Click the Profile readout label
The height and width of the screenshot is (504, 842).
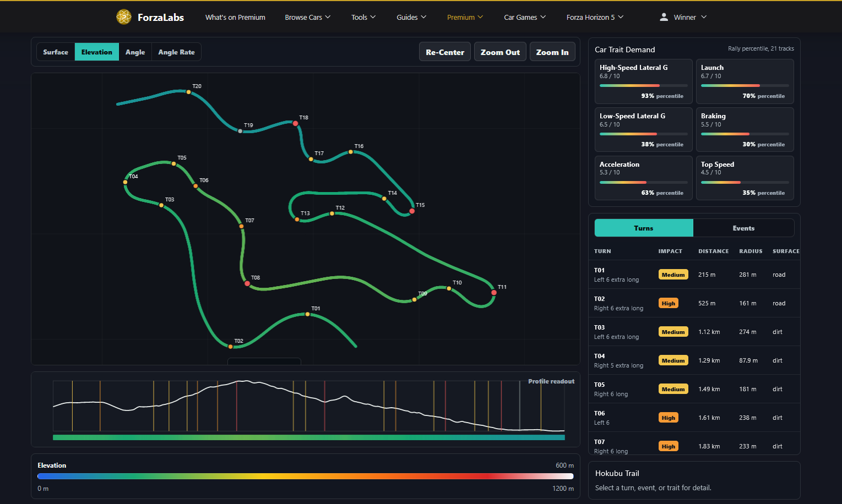[x=551, y=381]
